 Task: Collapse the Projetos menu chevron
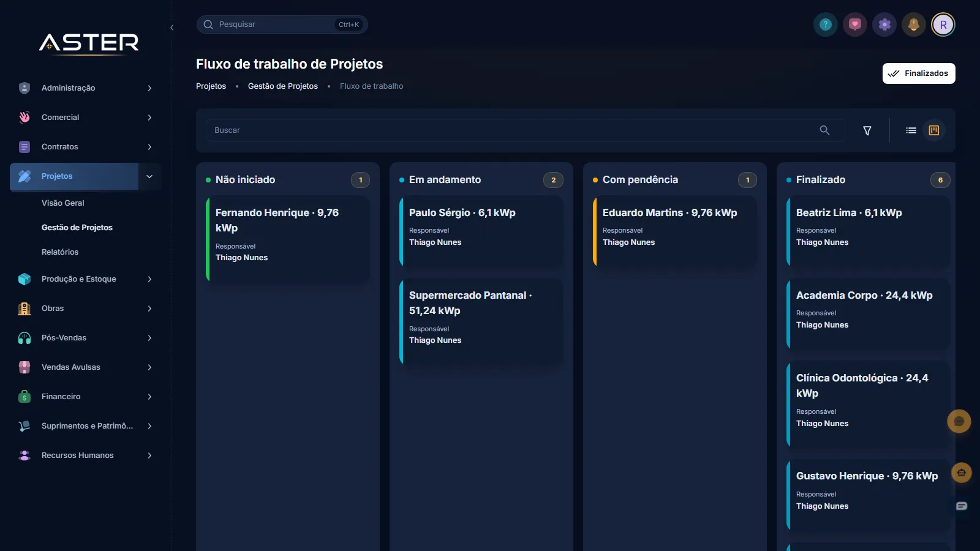pos(149,176)
